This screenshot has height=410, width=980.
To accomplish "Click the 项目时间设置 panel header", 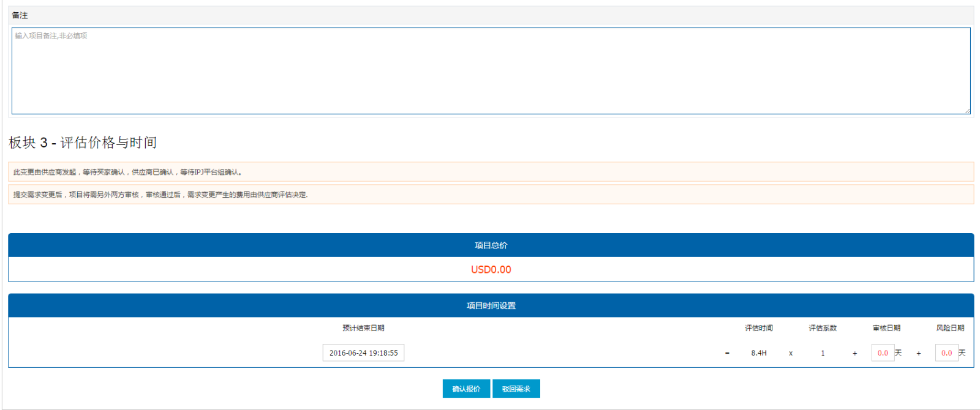I will 491,305.
